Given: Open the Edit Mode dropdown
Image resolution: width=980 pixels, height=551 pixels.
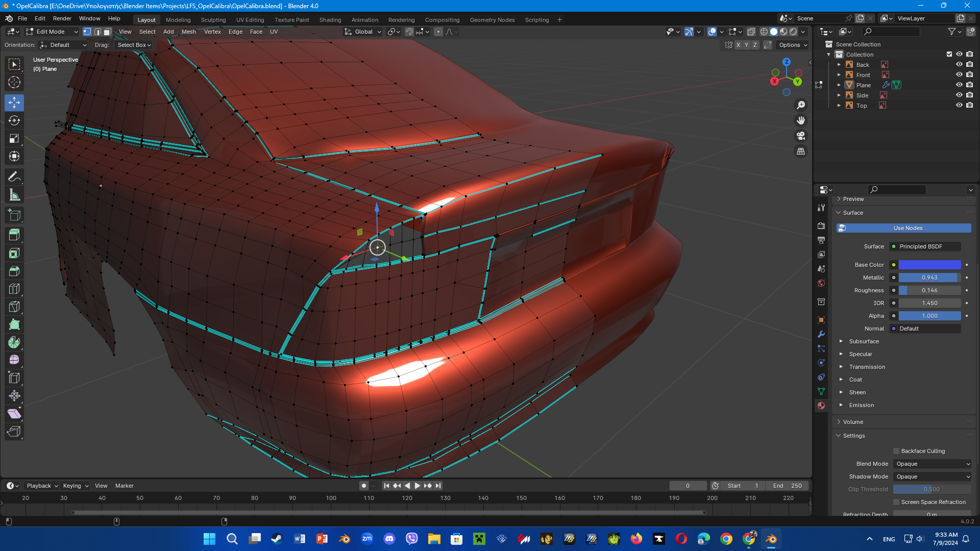Looking at the screenshot, I should [52, 32].
